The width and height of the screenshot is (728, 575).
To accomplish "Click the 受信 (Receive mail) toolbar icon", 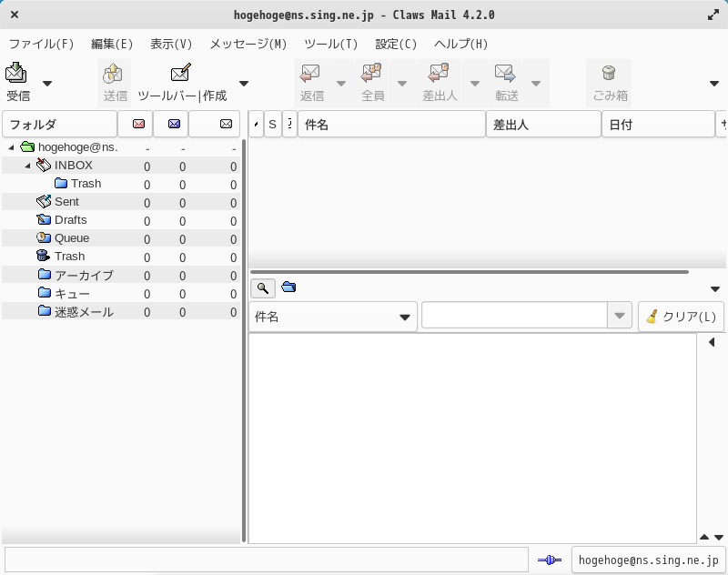I will (17, 82).
